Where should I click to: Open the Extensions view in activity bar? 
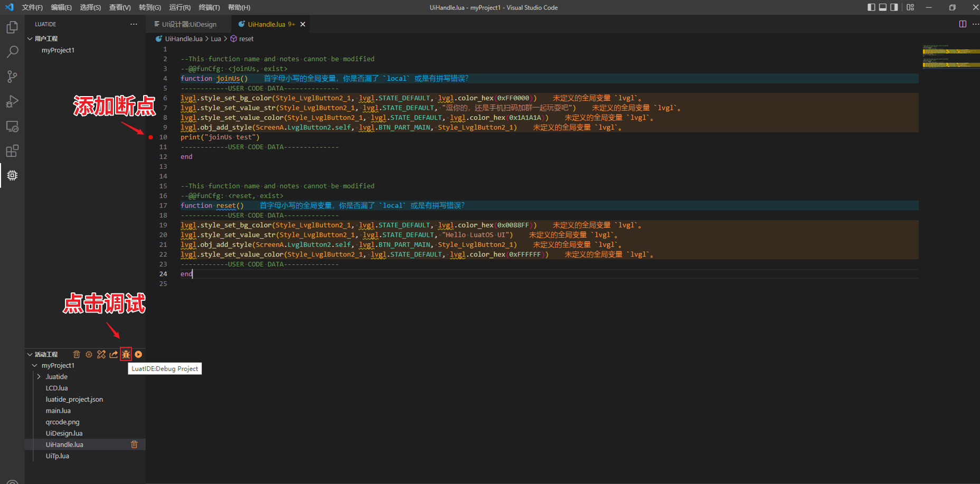point(12,151)
